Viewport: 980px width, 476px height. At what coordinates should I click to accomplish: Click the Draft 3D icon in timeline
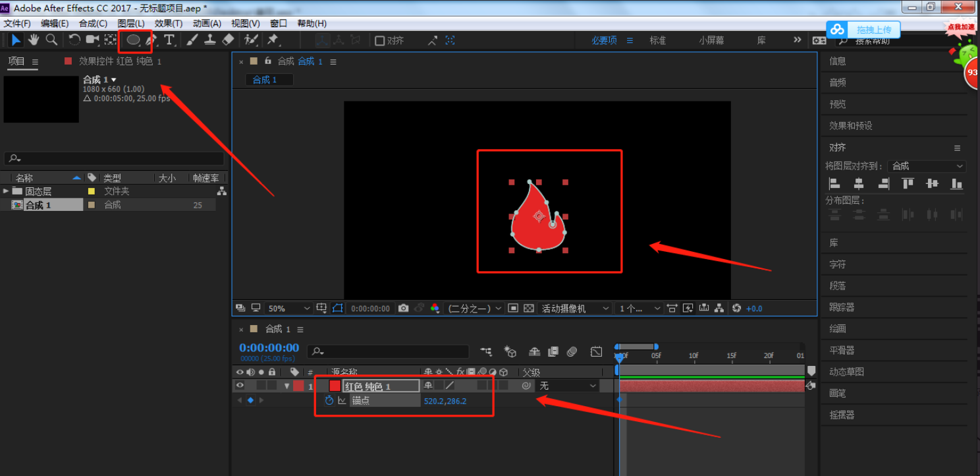coord(510,352)
